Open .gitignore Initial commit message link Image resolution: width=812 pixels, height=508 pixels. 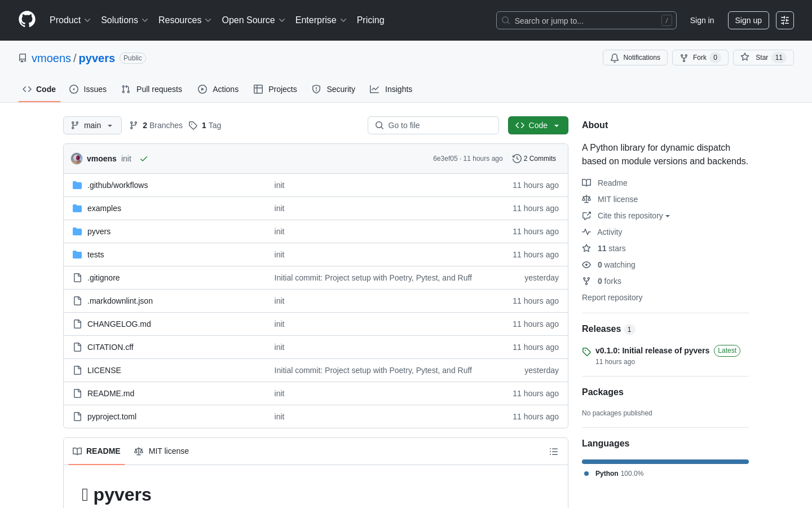(373, 278)
